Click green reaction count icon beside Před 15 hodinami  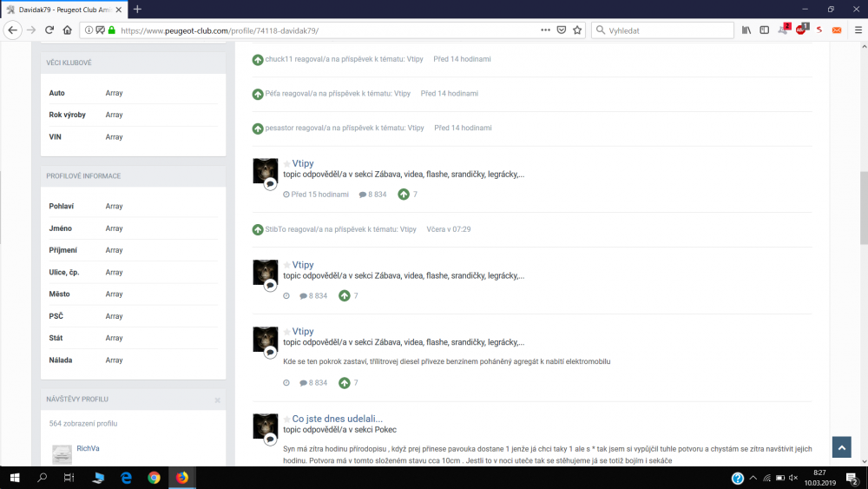pos(404,195)
